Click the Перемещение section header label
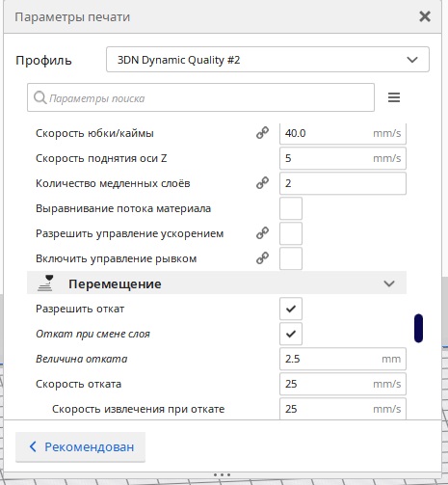This screenshot has width=448, height=485. (115, 283)
